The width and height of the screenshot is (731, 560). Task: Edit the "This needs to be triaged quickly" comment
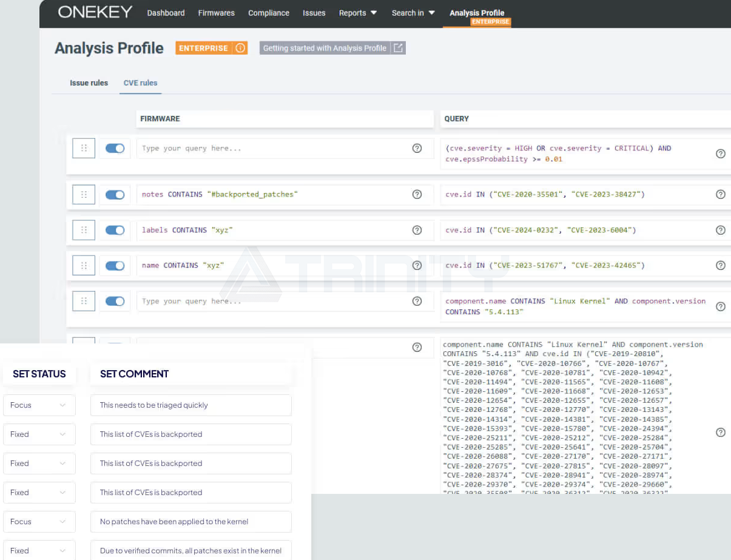coord(190,405)
